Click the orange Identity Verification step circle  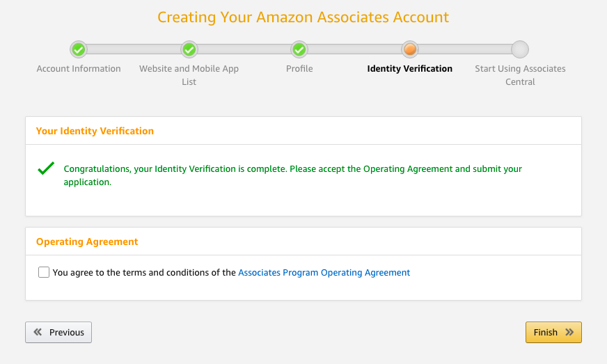tap(410, 49)
